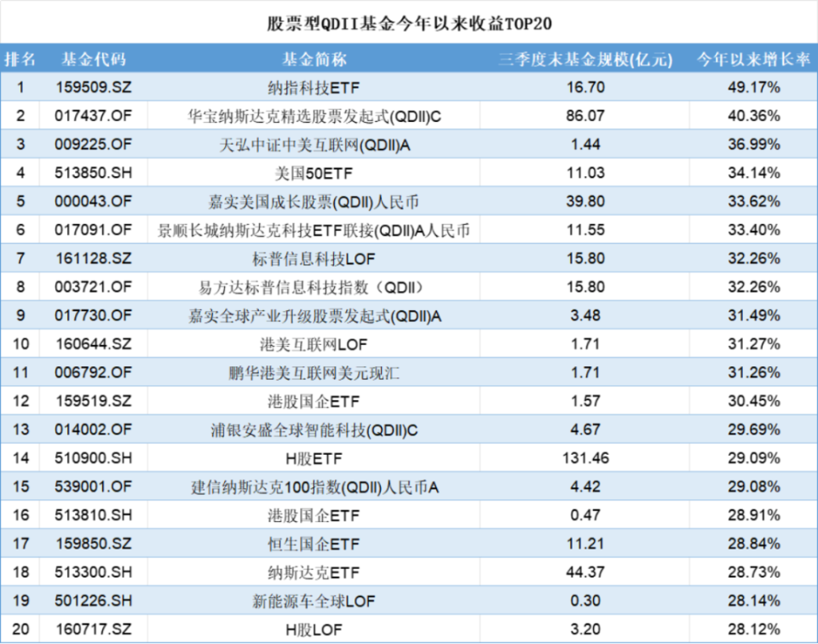Select fund code 014002.OF
Image resolution: width=818 pixels, height=644 pixels.
coord(94,429)
